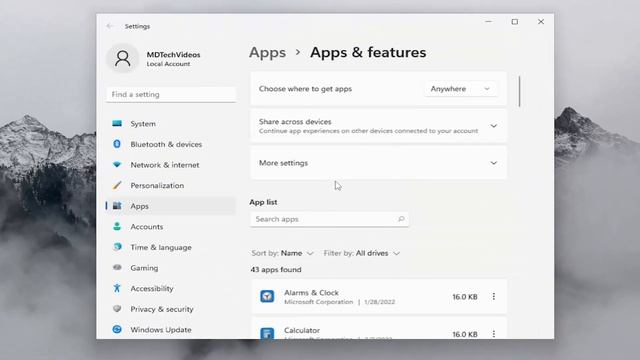640x360 pixels.
Task: Minimize the Settings window
Action: tap(489, 22)
